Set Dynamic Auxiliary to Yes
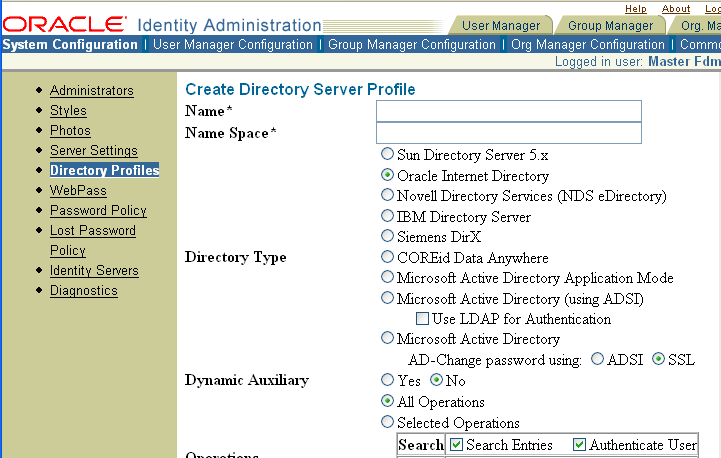The image size is (721, 458). tap(387, 380)
